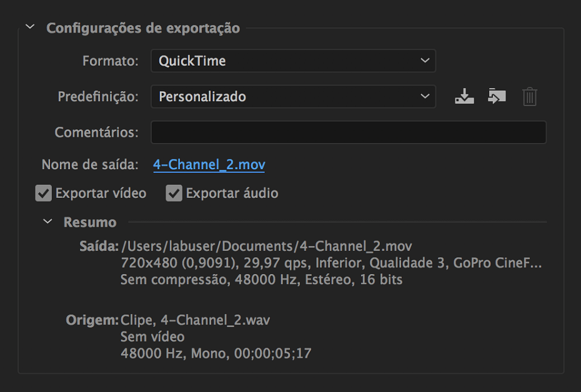Viewport: 581px width, 392px height.
Task: Click the Formato dropdown chevron
Action: point(424,61)
